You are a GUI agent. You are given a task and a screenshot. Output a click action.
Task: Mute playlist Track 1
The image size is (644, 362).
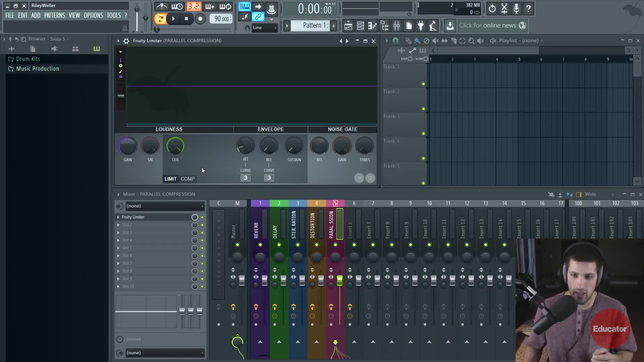click(x=423, y=84)
